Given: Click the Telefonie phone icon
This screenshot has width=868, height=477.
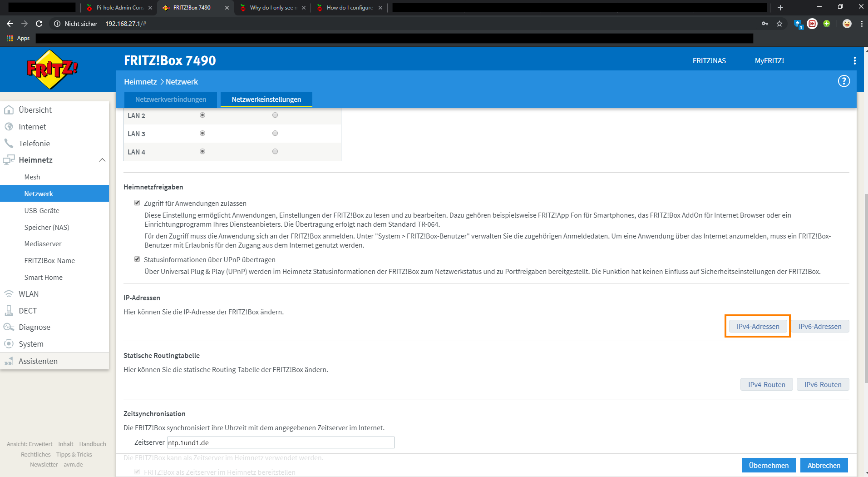Looking at the screenshot, I should click(x=9, y=144).
